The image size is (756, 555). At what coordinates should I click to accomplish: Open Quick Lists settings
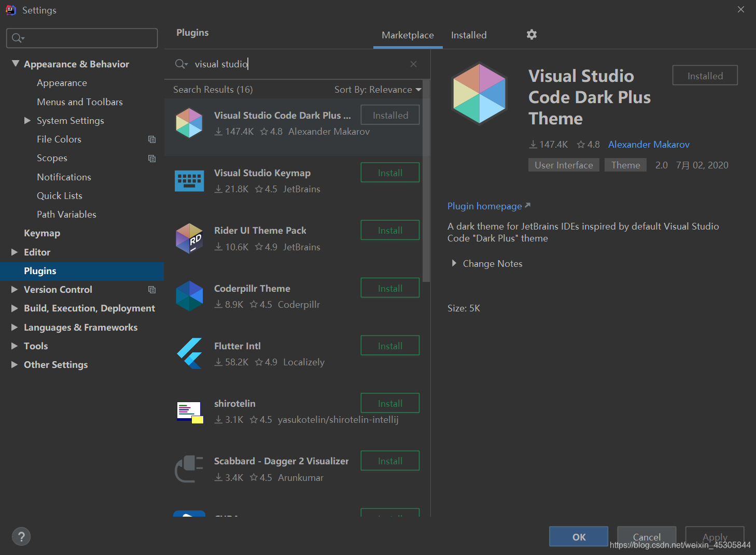tap(60, 196)
